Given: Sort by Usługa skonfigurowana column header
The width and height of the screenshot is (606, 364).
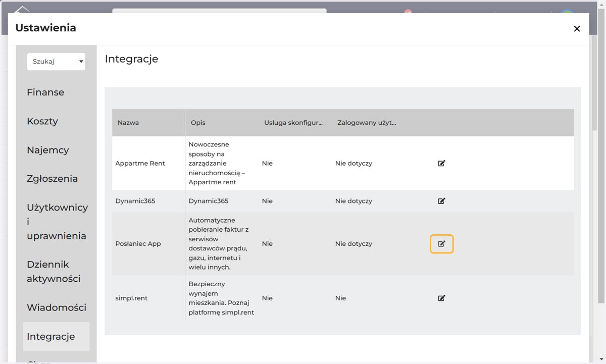Looking at the screenshot, I should [295, 123].
